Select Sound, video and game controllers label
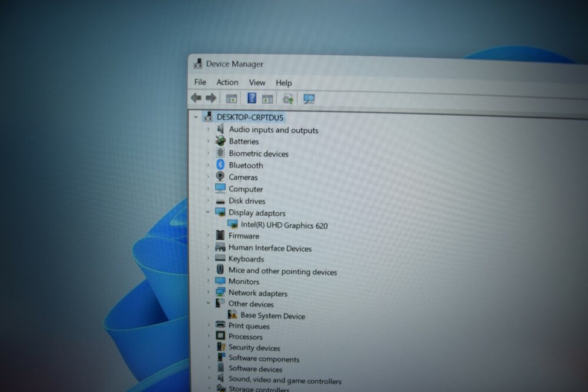Image resolution: width=588 pixels, height=392 pixels. coord(285,380)
